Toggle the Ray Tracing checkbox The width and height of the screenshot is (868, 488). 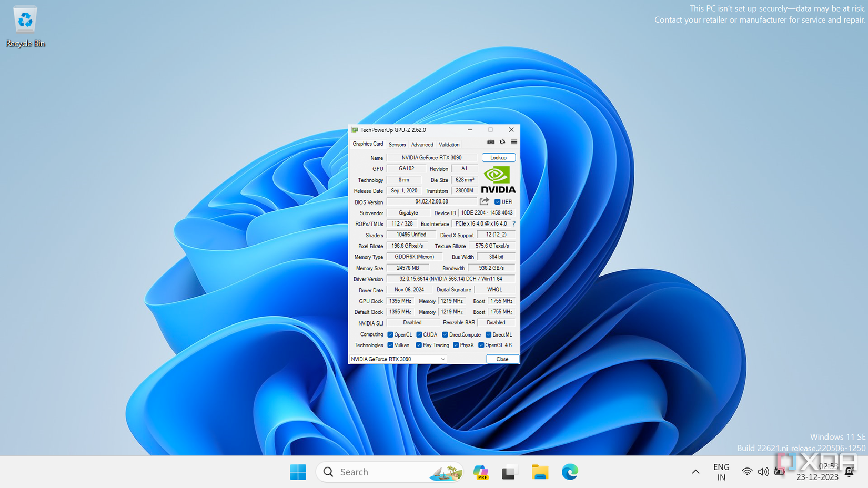(419, 345)
